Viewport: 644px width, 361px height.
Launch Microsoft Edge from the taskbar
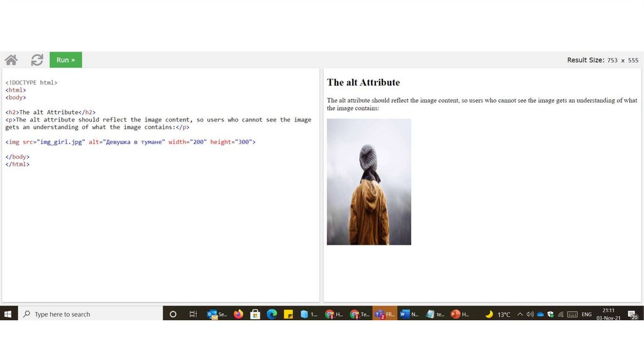tap(272, 314)
